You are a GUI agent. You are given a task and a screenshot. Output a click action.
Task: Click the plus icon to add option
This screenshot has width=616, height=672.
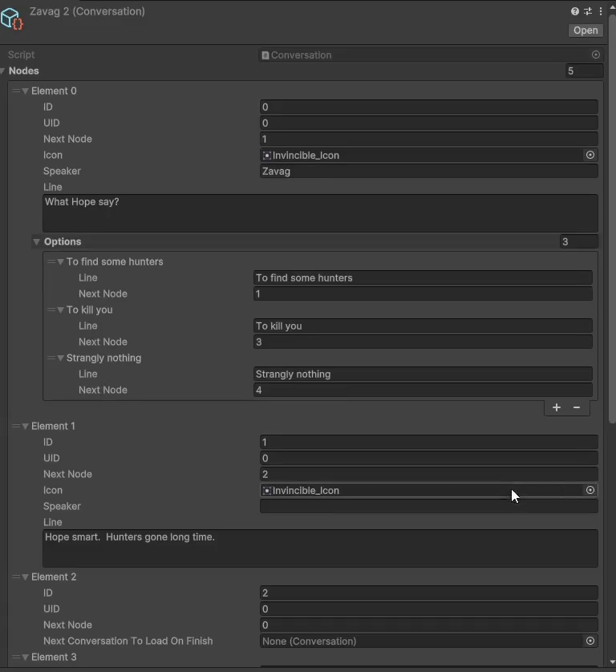coord(557,407)
